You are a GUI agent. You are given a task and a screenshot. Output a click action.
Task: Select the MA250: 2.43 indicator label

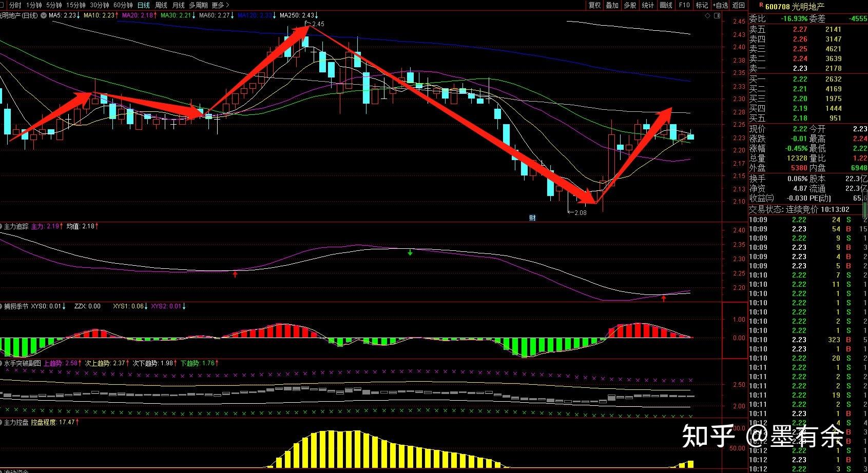(x=299, y=16)
